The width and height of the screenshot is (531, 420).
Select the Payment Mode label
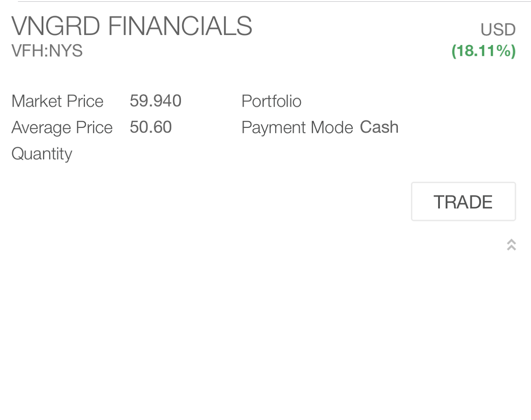tap(297, 127)
